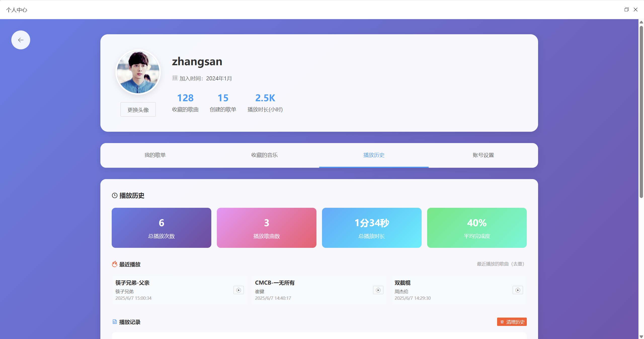
Task: Click the pink 播放歌曲数 card
Action: tap(267, 228)
